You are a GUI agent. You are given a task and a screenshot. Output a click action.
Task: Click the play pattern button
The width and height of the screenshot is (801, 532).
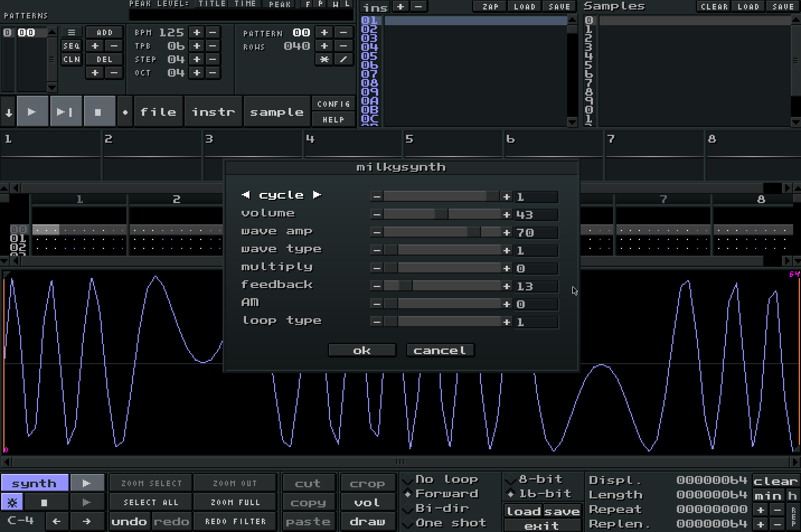pyautogui.click(x=65, y=112)
